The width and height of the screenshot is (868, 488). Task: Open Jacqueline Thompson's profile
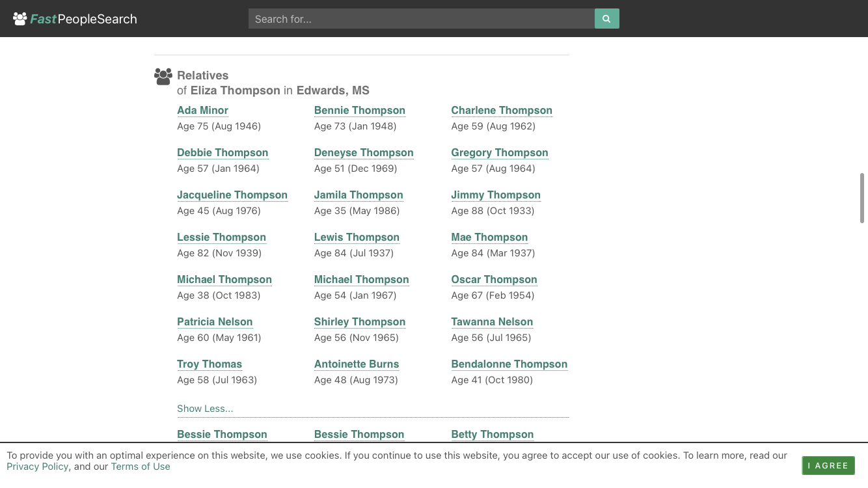coord(232,195)
